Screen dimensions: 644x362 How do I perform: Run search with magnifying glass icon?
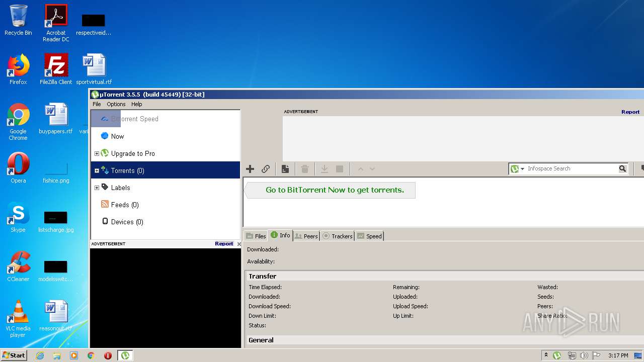click(x=622, y=168)
